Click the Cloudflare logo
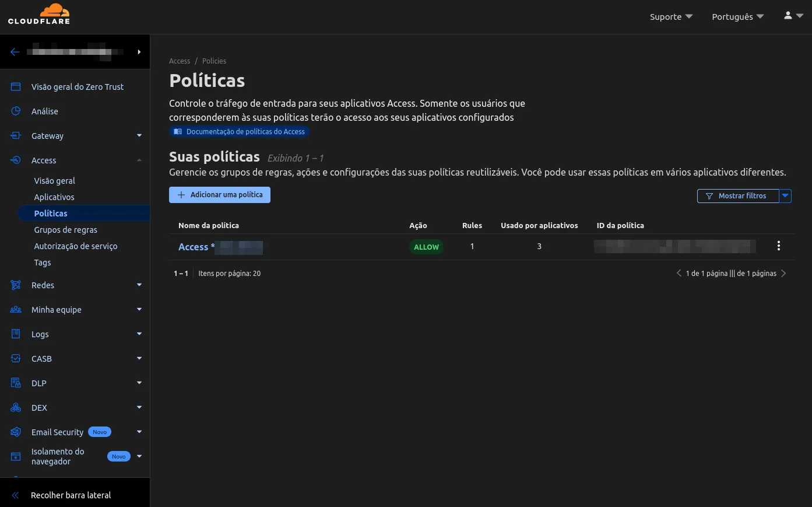Image resolution: width=812 pixels, height=507 pixels. [38, 15]
